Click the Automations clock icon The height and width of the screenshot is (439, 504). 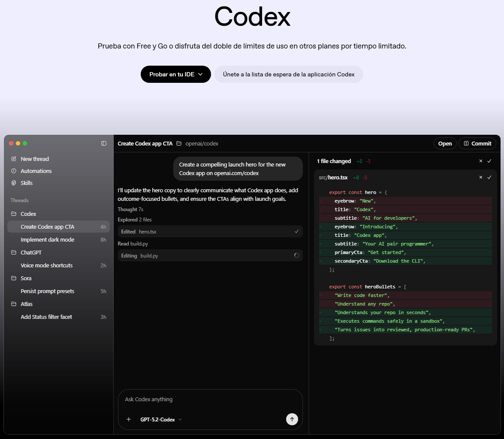(x=13, y=171)
